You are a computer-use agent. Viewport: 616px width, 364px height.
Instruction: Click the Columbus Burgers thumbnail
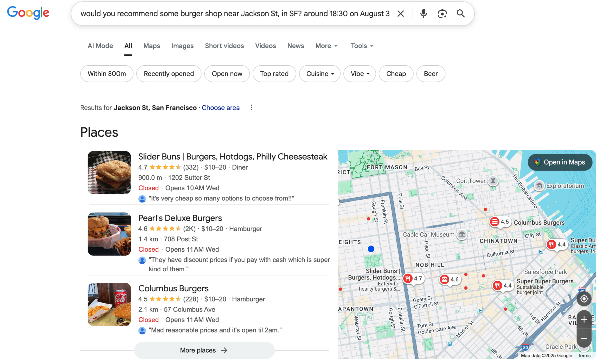click(x=109, y=304)
